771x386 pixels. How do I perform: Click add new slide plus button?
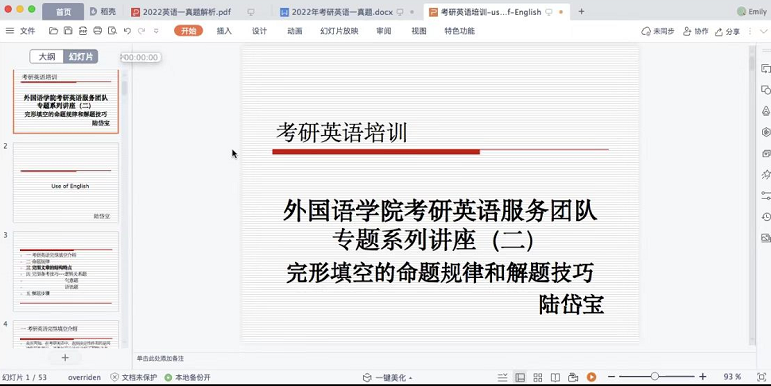65,357
